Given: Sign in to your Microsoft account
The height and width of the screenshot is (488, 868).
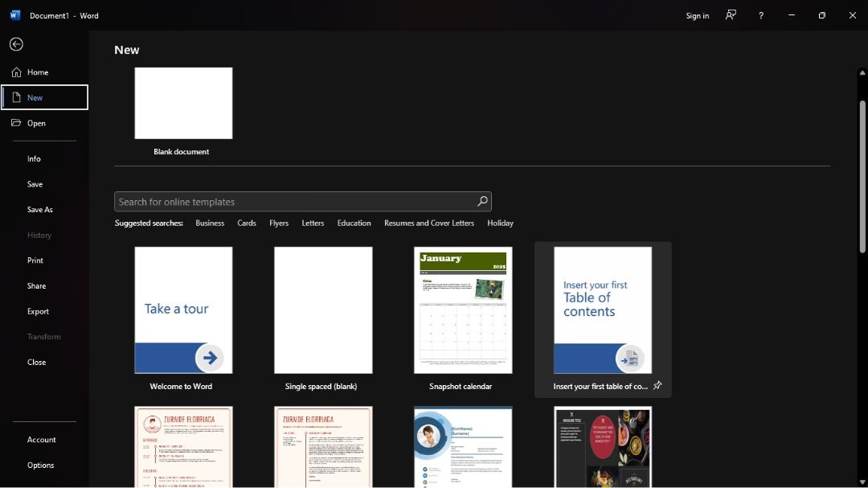Looking at the screenshot, I should (698, 15).
